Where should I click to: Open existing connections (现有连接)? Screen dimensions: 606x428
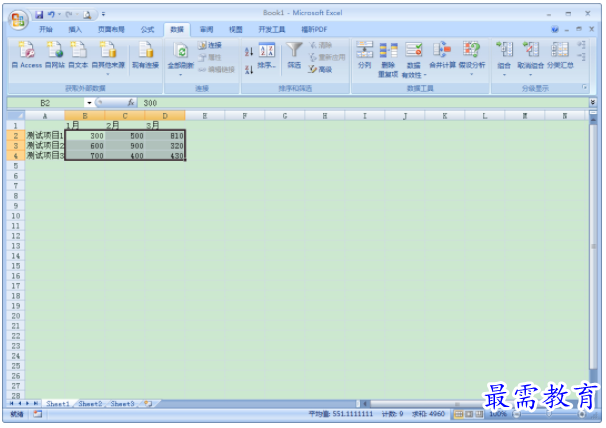pos(145,55)
